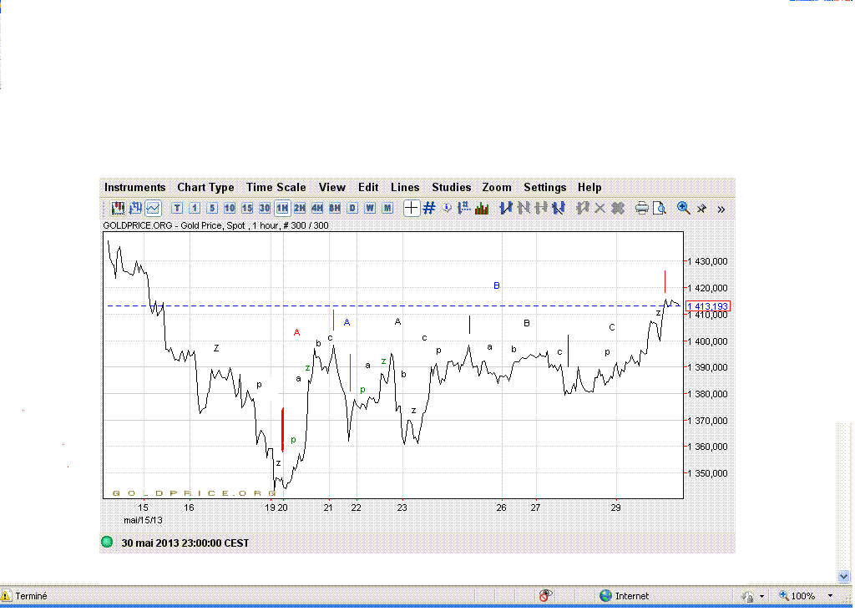Open the Chart Type menu
This screenshot has width=855, height=616.
205,188
